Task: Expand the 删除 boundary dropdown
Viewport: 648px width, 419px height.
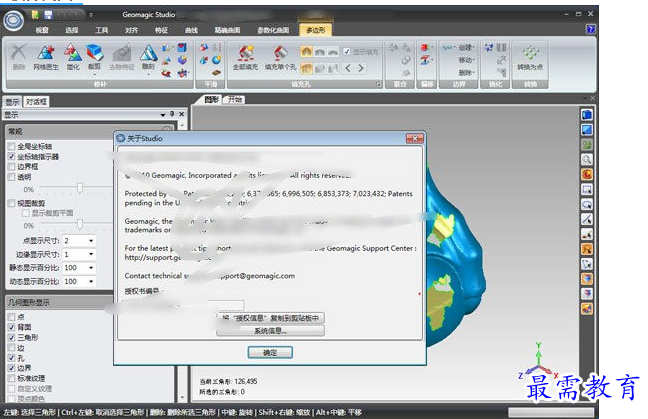Action: pyautogui.click(x=466, y=72)
